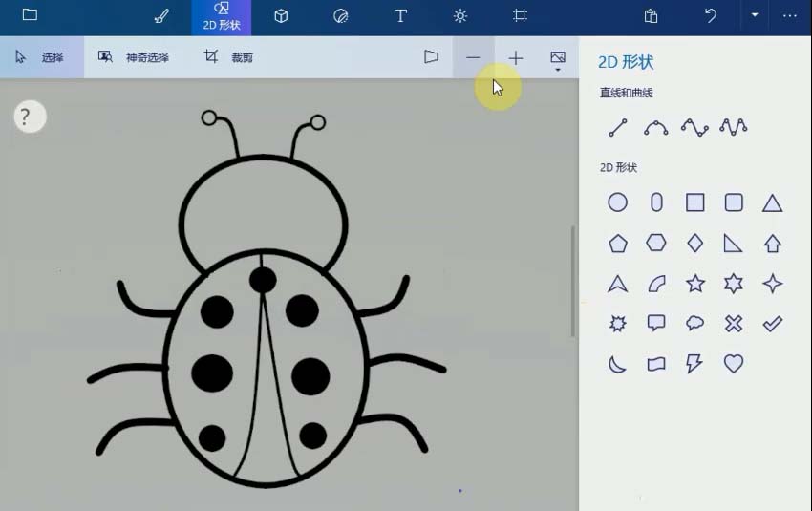The height and width of the screenshot is (511, 812).
Task: Pick the five-point star shape
Action: point(694,283)
